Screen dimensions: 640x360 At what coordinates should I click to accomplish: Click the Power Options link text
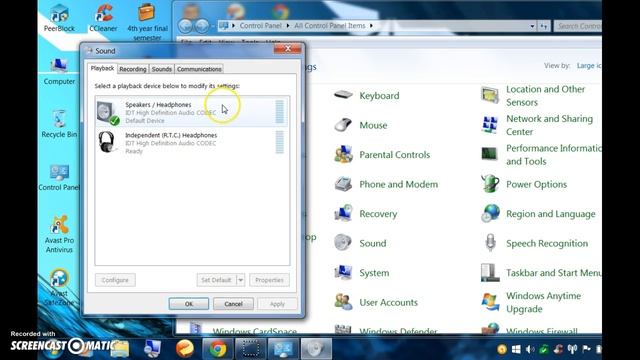[x=536, y=184]
